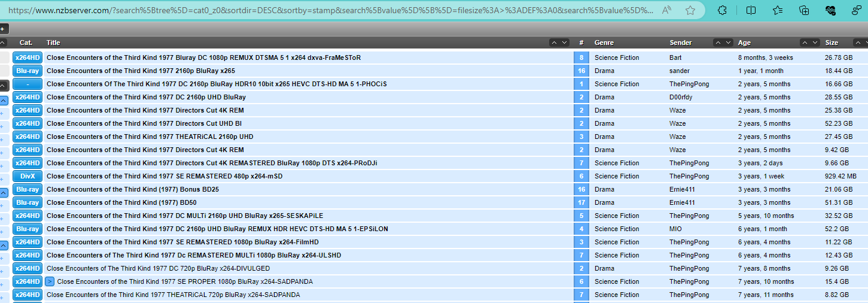This screenshot has height=303, width=868.
Task: Open the Favorites list icon
Action: tap(778, 10)
